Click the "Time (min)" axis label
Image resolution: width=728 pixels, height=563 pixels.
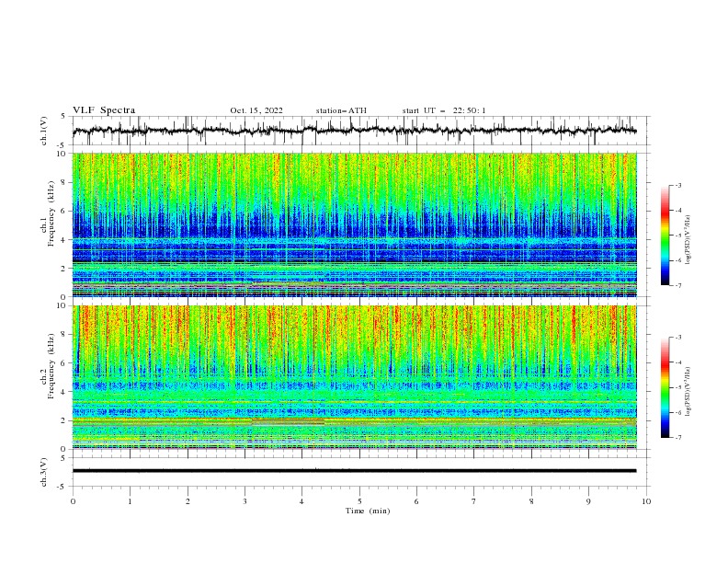pos(368,511)
